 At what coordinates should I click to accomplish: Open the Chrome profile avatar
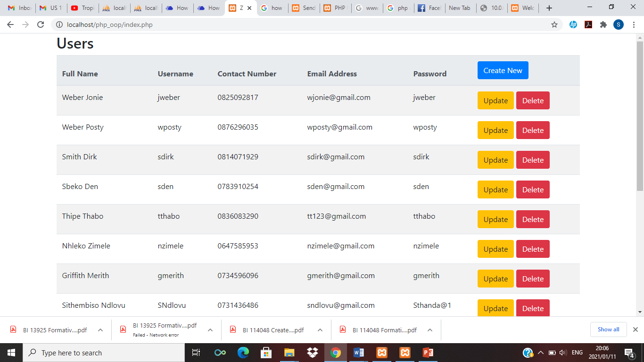[619, 25]
